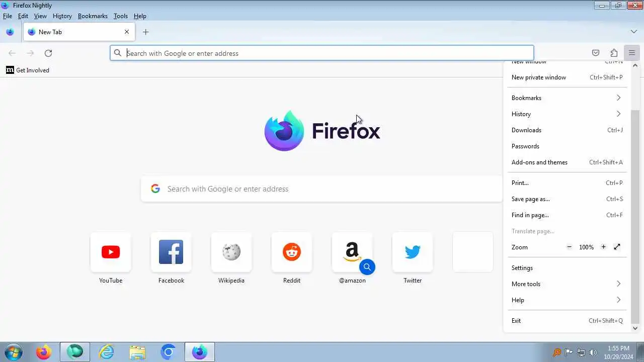This screenshot has width=644, height=362.
Task: Zoom in with the plus button
Action: (603, 247)
